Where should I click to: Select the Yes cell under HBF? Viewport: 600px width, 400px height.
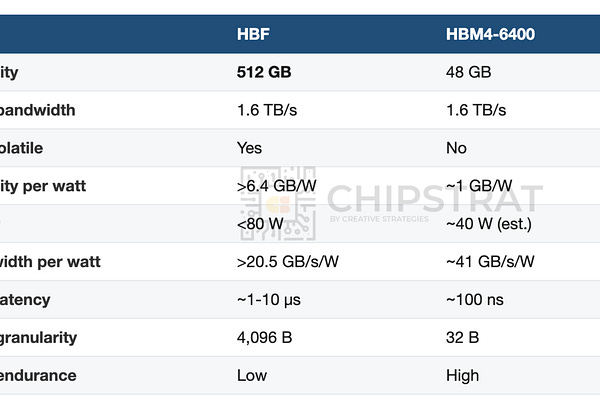[x=249, y=148]
